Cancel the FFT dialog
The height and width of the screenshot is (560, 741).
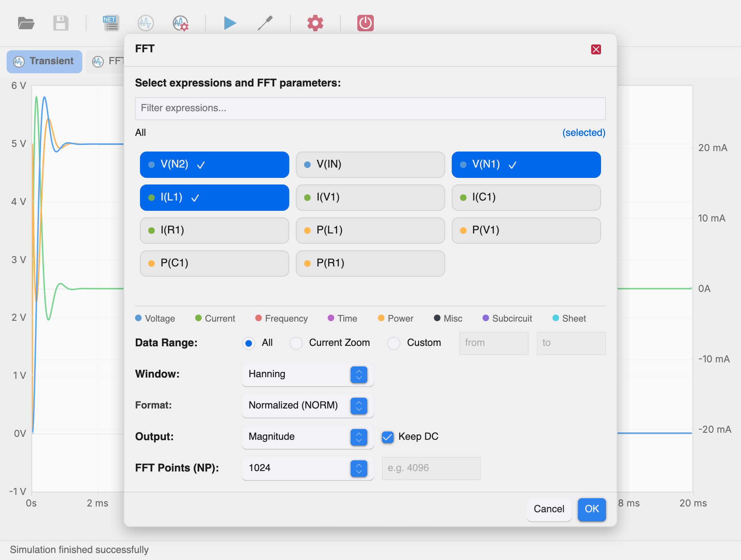549,509
